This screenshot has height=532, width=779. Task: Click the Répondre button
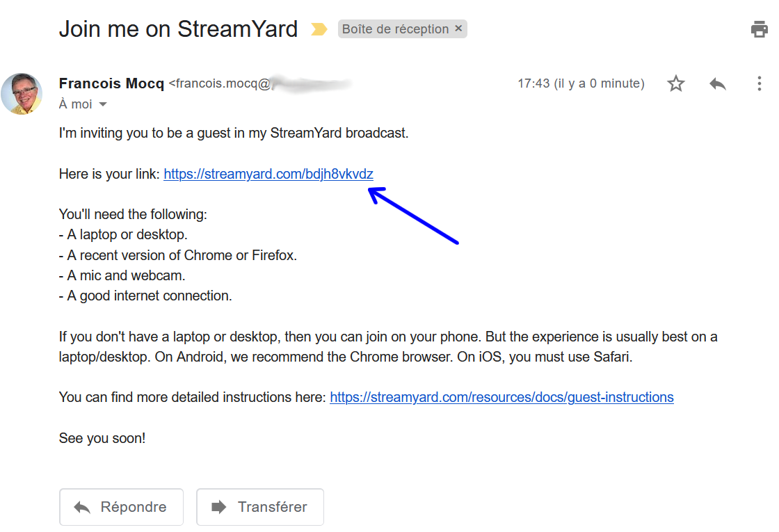121,507
